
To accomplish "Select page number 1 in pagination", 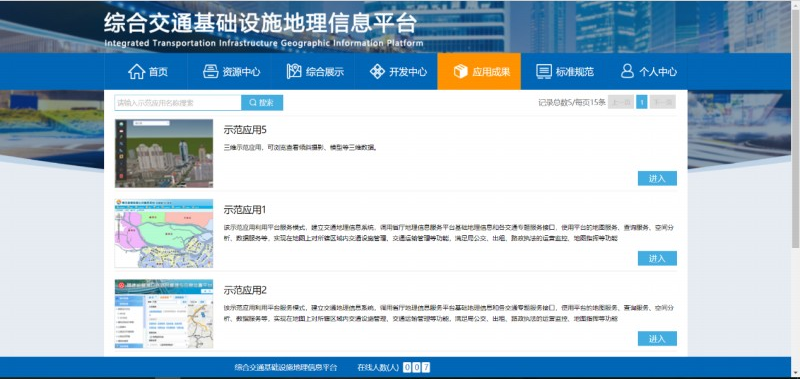I will click(642, 102).
